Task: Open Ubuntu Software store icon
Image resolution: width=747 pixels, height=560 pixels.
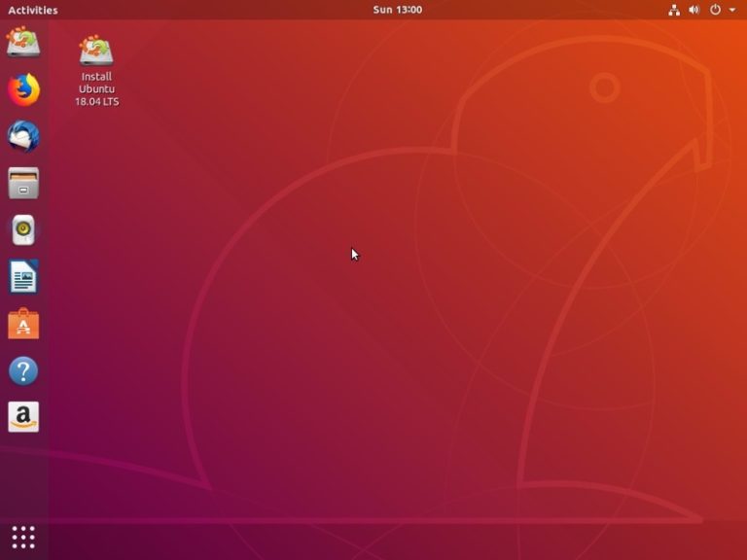Action: point(23,324)
